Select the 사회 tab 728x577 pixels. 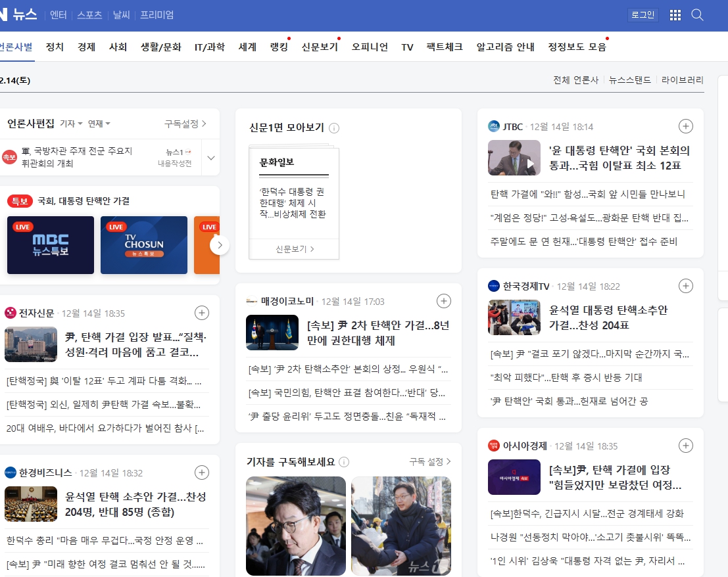coord(118,47)
